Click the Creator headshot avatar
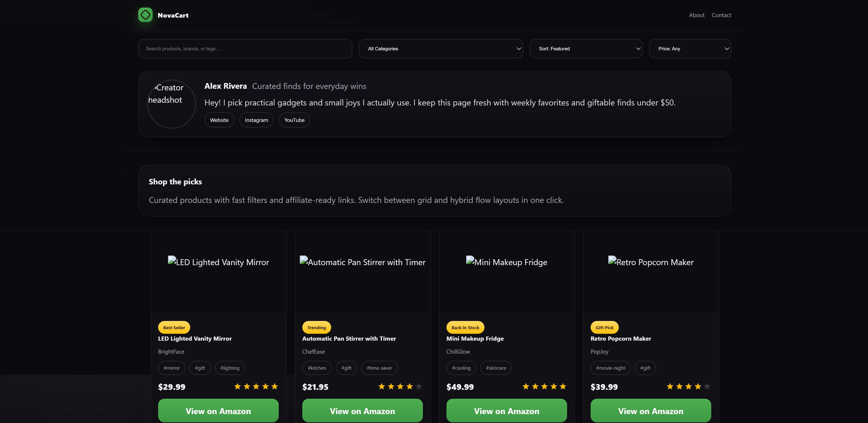The height and width of the screenshot is (423, 868). point(171,104)
